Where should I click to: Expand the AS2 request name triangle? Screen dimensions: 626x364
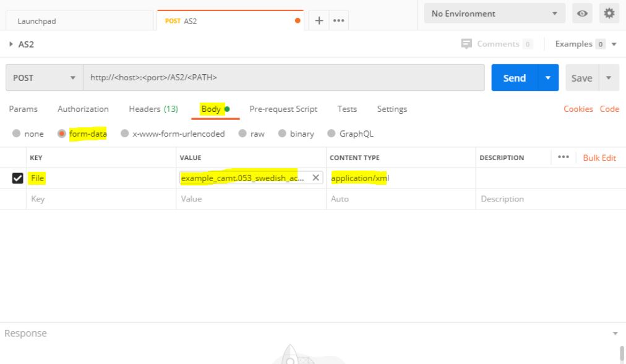click(x=10, y=44)
